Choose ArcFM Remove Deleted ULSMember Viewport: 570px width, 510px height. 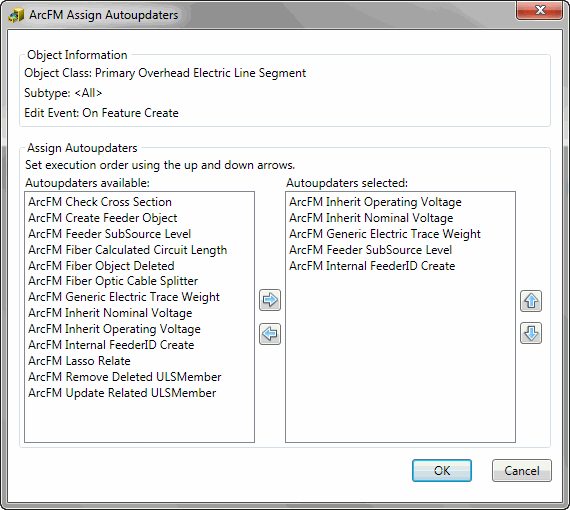click(125, 377)
